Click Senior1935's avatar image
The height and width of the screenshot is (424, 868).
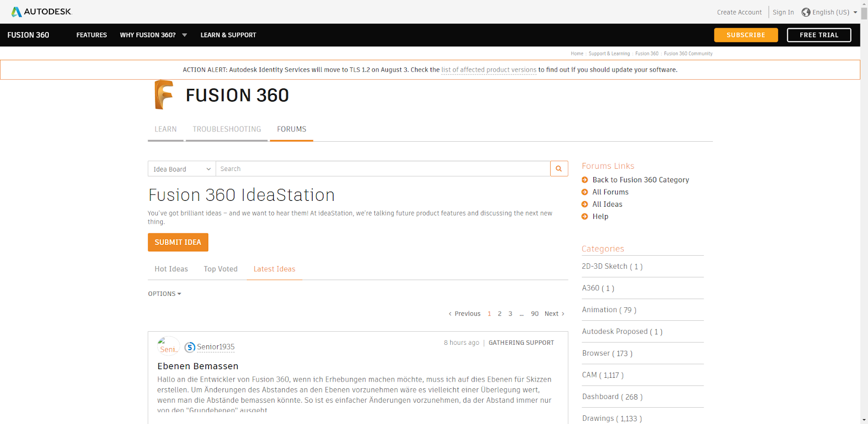168,347
